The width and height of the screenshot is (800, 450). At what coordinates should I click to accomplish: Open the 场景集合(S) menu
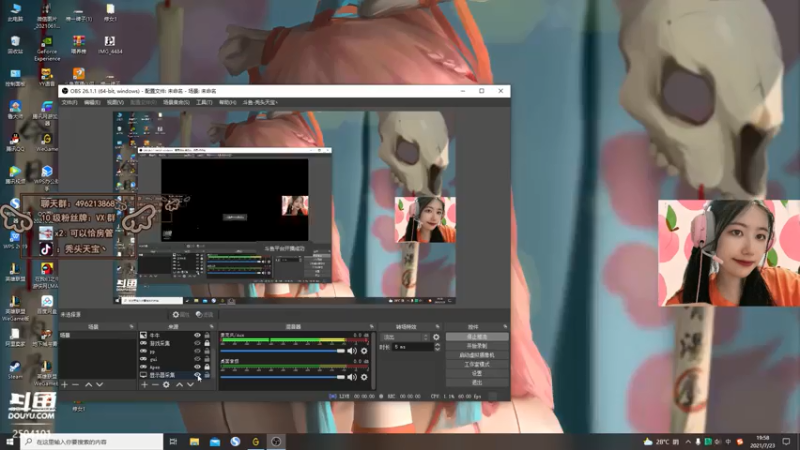point(177,103)
